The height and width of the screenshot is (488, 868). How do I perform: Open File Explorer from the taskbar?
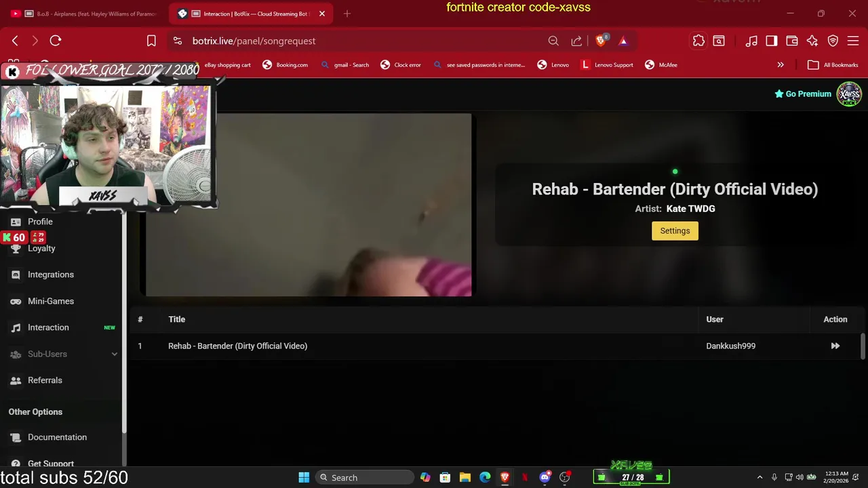coord(465,477)
